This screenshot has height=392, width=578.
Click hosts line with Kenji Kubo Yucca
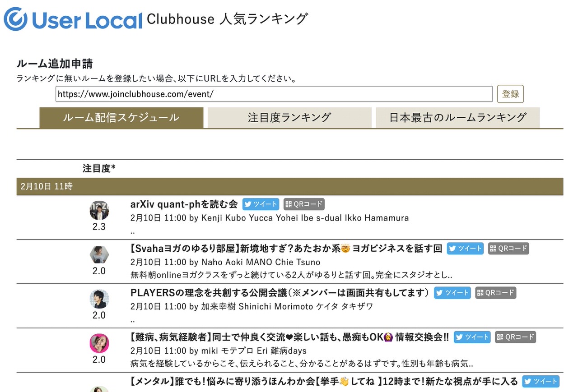point(270,218)
